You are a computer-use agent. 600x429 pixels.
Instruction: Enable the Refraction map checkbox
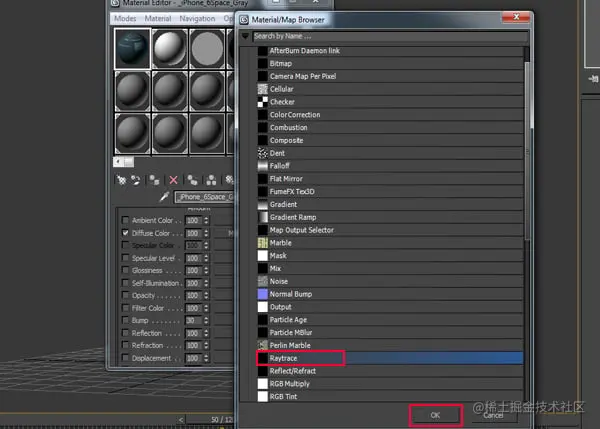click(125, 345)
